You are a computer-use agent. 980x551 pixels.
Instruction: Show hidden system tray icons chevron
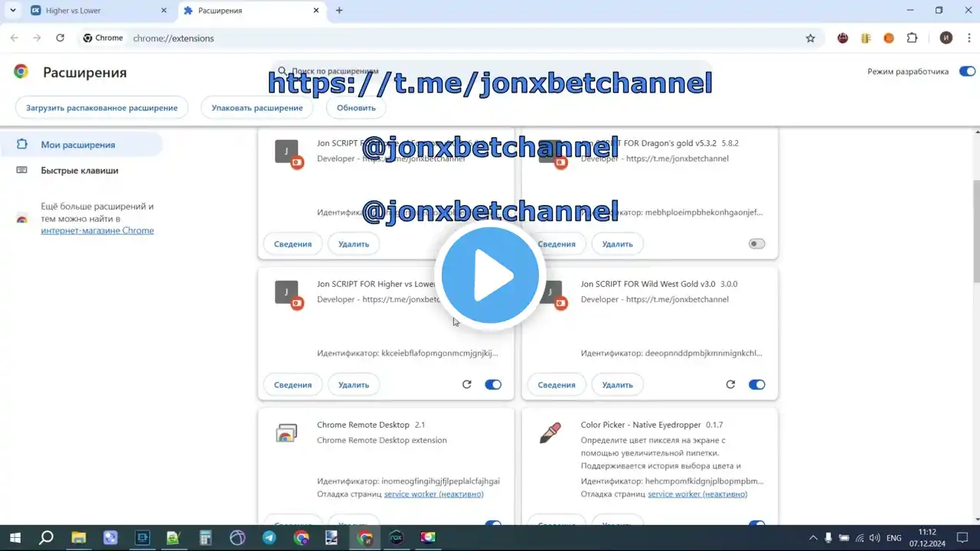point(812,538)
